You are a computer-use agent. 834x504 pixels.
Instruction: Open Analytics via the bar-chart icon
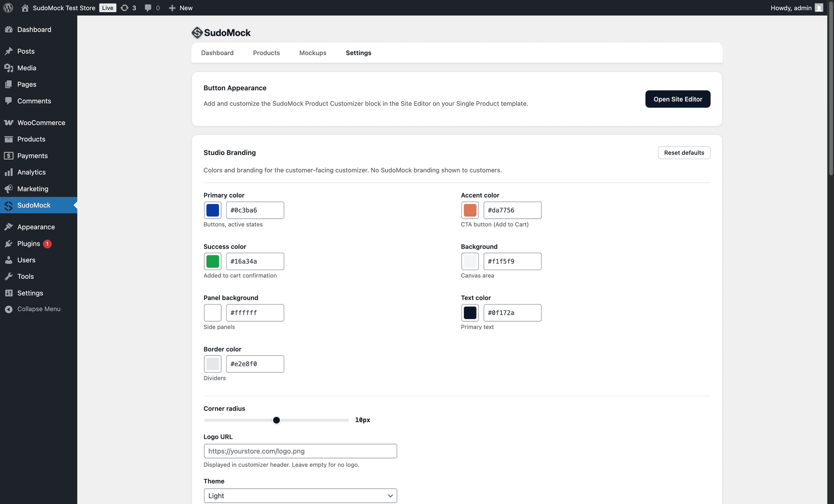(9, 172)
